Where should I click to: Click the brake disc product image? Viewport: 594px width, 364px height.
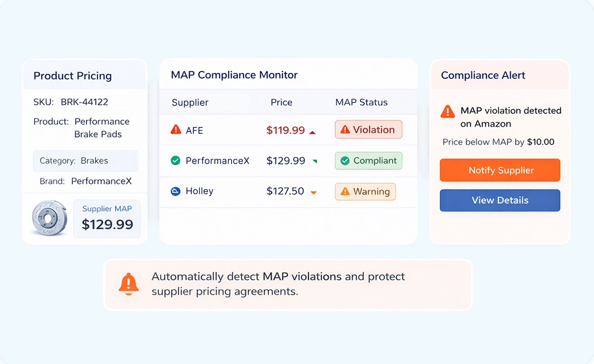click(x=49, y=218)
